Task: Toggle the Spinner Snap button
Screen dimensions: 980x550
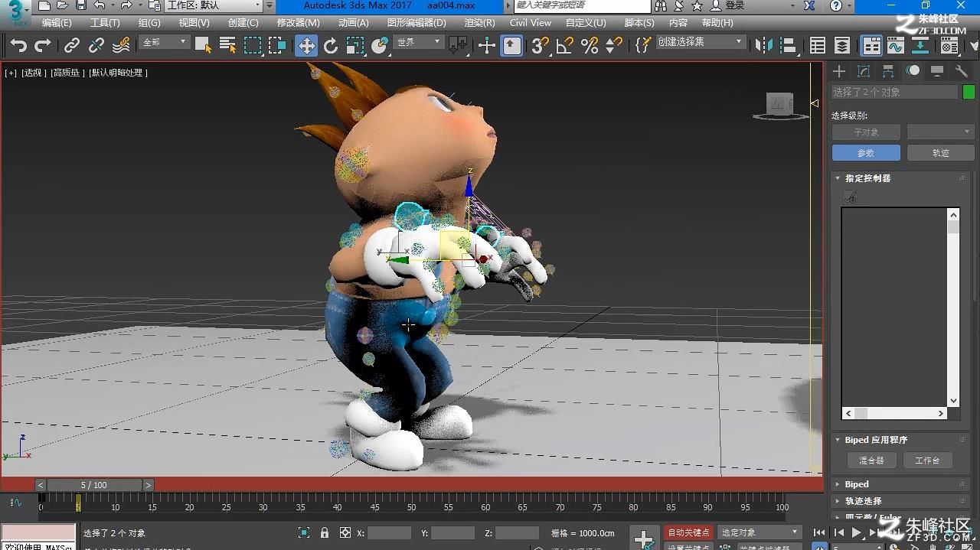Action: [614, 46]
